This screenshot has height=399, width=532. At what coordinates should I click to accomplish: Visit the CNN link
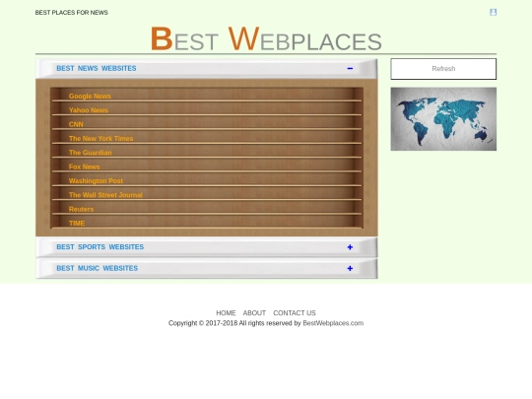pyautogui.click(x=76, y=124)
